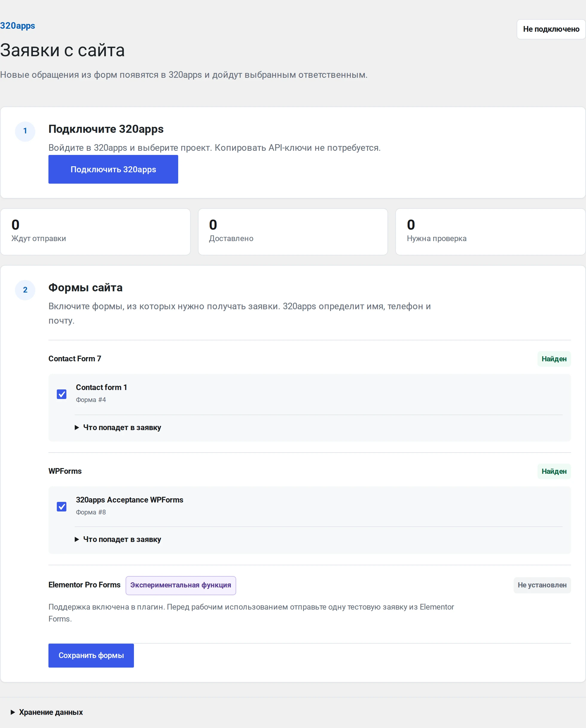
Task: Click the Форма #4 label
Action: (x=91, y=400)
